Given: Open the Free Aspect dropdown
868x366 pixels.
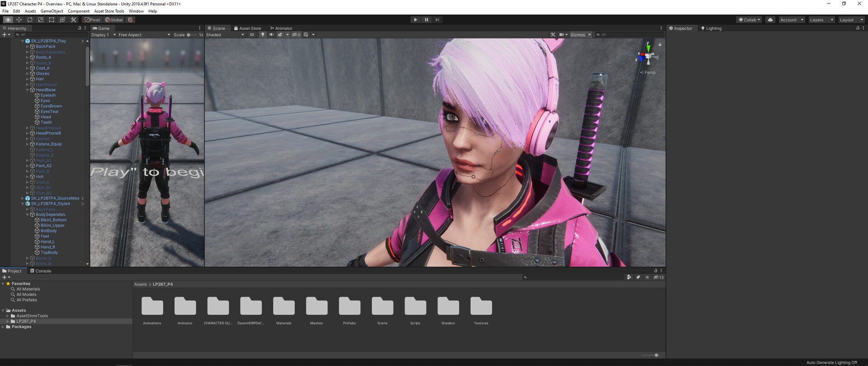Looking at the screenshot, I should coord(144,35).
